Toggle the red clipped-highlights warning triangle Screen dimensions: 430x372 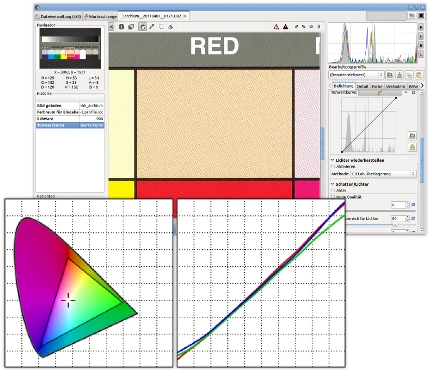point(276,27)
